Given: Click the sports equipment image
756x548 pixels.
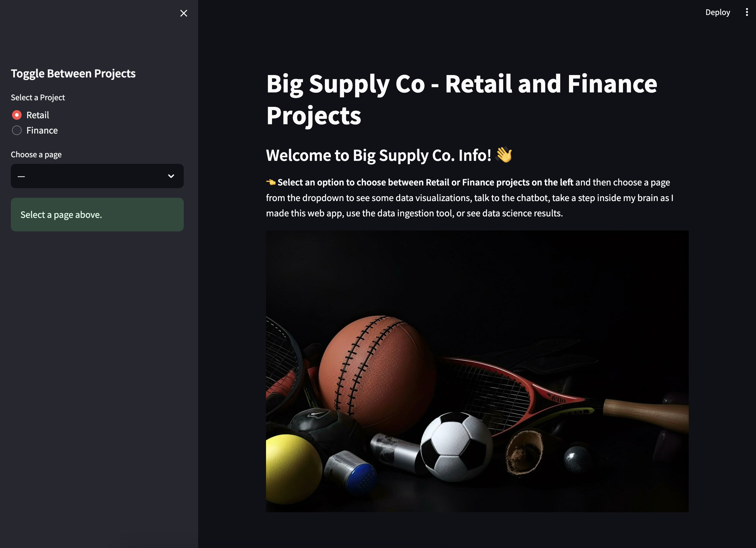Looking at the screenshot, I should (x=477, y=371).
